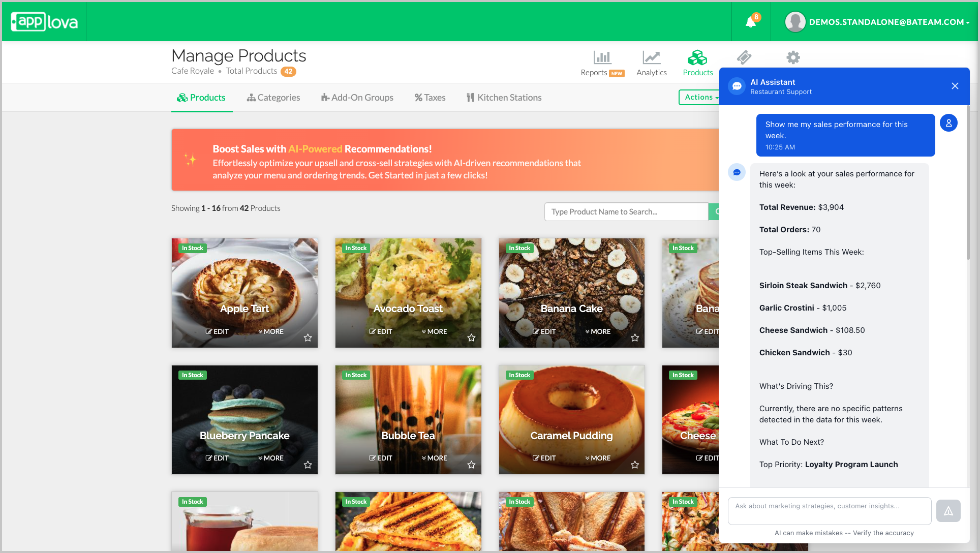Expand the Actions dropdown

coord(700,97)
